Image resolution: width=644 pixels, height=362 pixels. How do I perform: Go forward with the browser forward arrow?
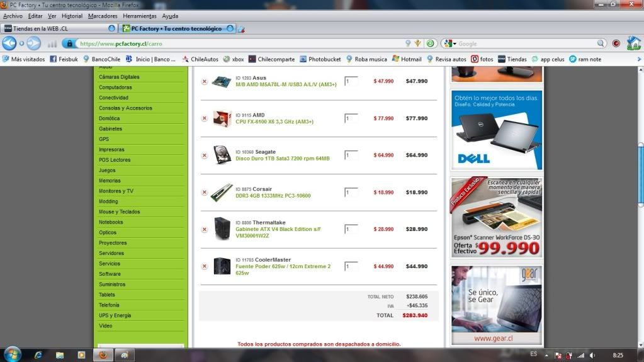coord(33,43)
